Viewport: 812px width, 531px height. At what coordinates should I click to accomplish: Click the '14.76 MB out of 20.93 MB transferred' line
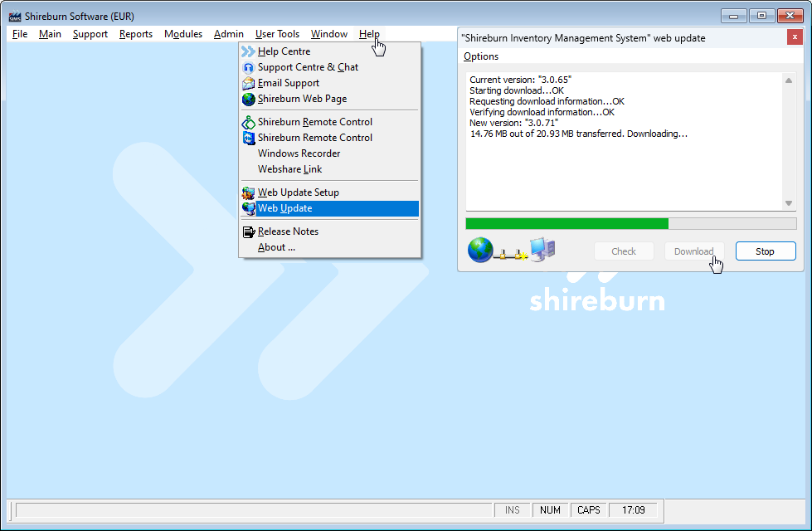[x=578, y=134]
